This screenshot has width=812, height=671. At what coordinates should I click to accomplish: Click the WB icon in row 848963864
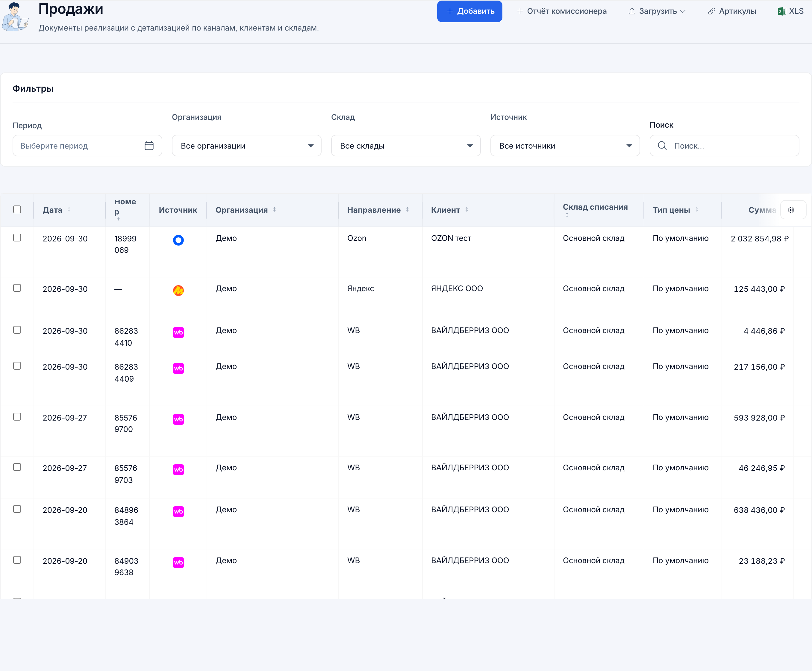(x=178, y=511)
